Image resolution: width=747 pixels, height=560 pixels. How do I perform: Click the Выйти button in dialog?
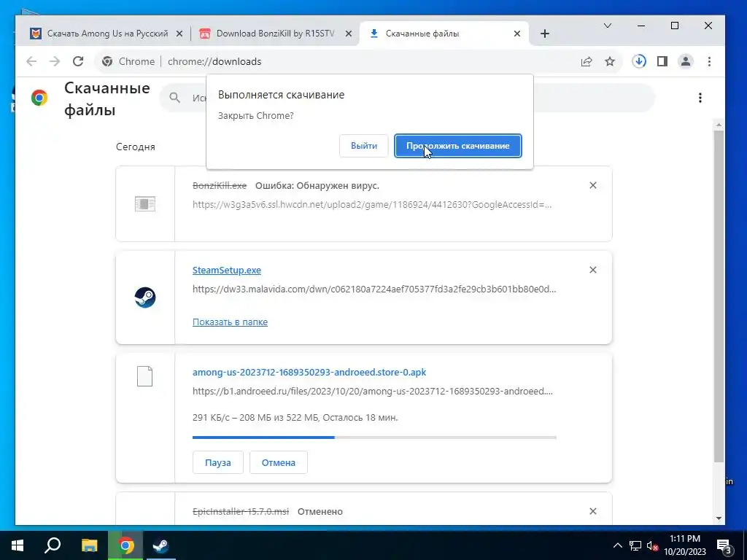[x=364, y=146]
